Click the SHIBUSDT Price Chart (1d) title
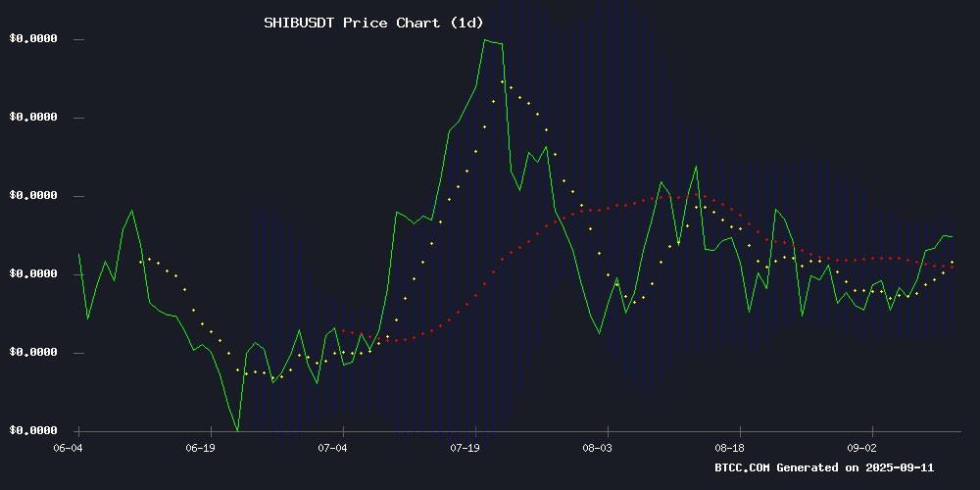This screenshot has width=980, height=490. coord(373,24)
